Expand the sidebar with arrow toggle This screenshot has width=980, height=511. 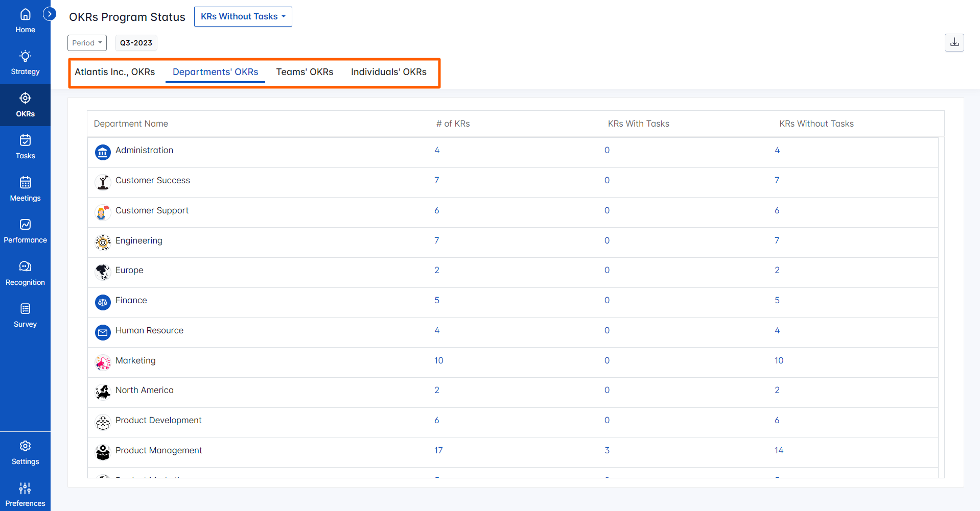50,14
